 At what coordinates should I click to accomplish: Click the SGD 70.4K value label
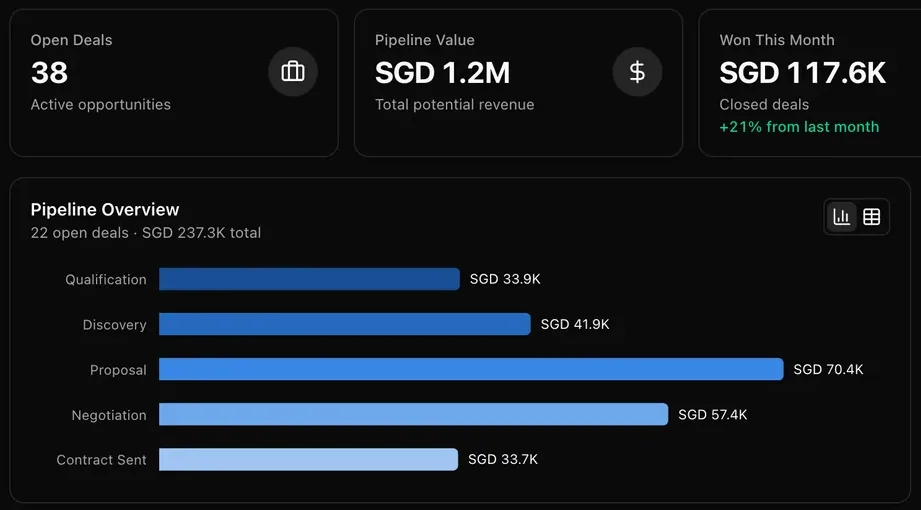click(828, 370)
